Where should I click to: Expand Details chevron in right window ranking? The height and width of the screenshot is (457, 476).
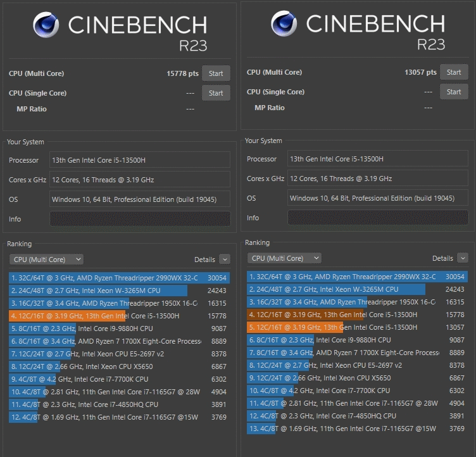463,258
